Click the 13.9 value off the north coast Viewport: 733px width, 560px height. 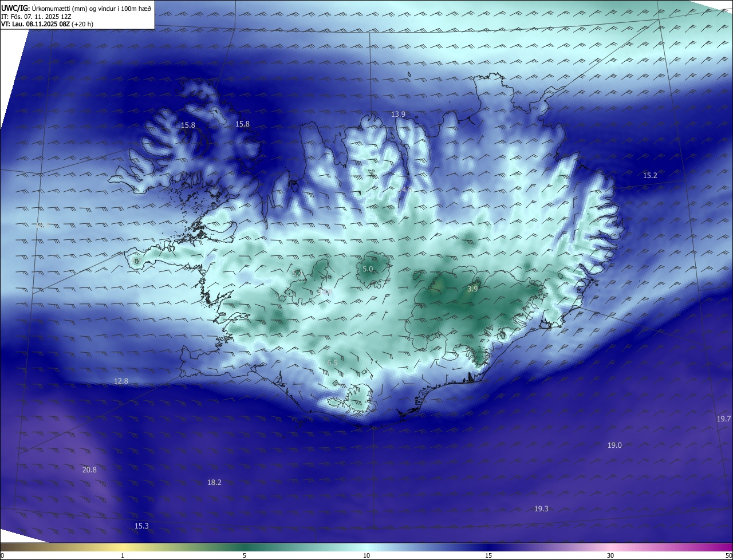pyautogui.click(x=398, y=115)
